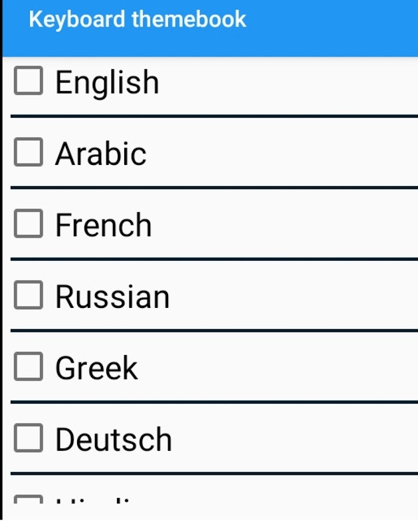Enable the Arabic language checkbox
This screenshot has width=418, height=532.
(29, 153)
